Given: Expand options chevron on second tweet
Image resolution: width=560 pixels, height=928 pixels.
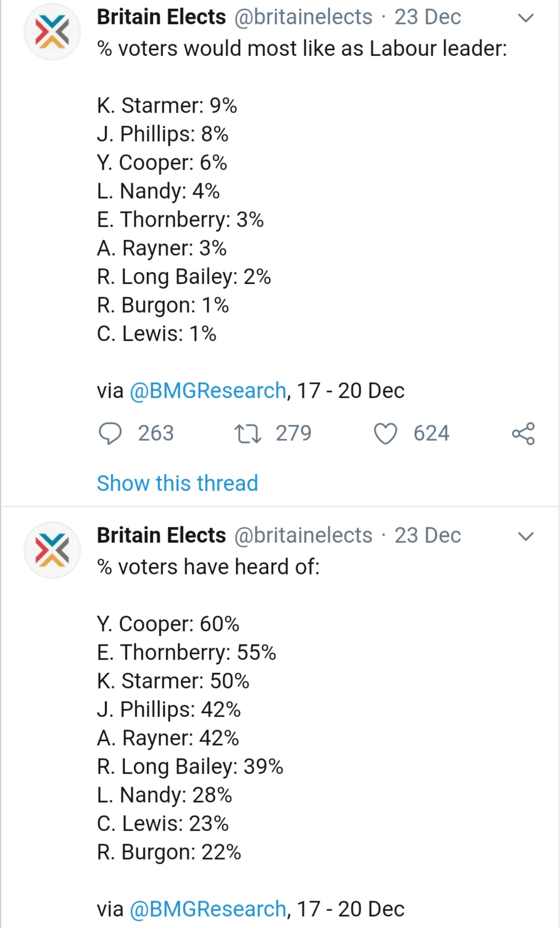Looking at the screenshot, I should pyautogui.click(x=526, y=537).
